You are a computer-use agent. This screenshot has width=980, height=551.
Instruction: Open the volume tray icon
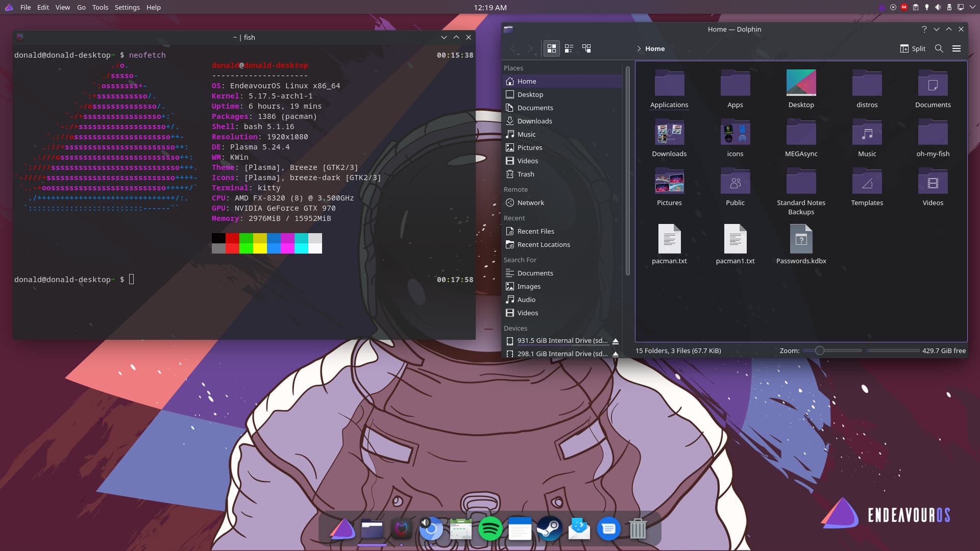point(938,7)
